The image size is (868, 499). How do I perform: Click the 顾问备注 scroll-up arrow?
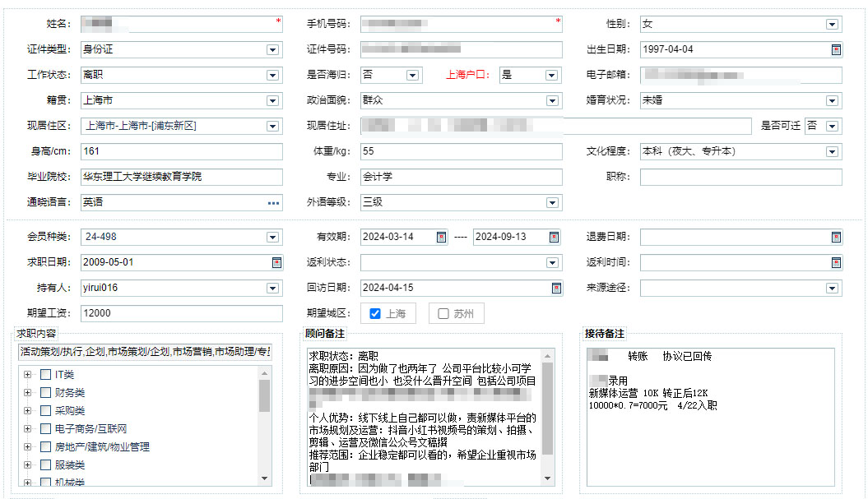tap(547, 356)
